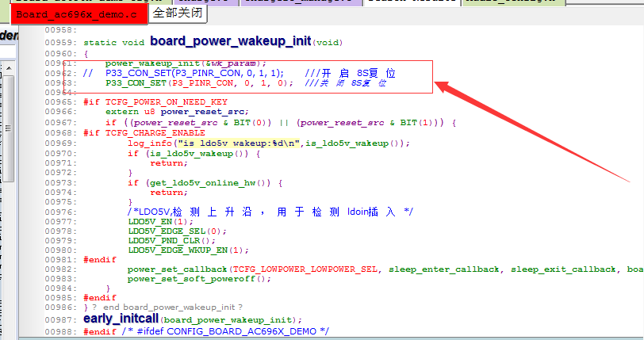Click if (is_ldo5v_wakeup()) on line 970
Viewport: 644px width, 340px height.
coord(194,154)
